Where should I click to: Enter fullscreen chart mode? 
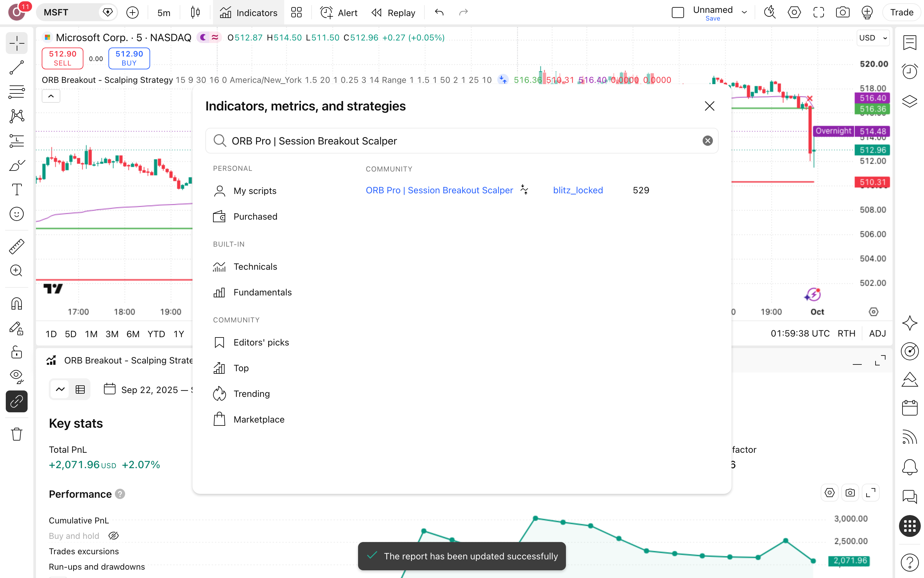tap(819, 13)
